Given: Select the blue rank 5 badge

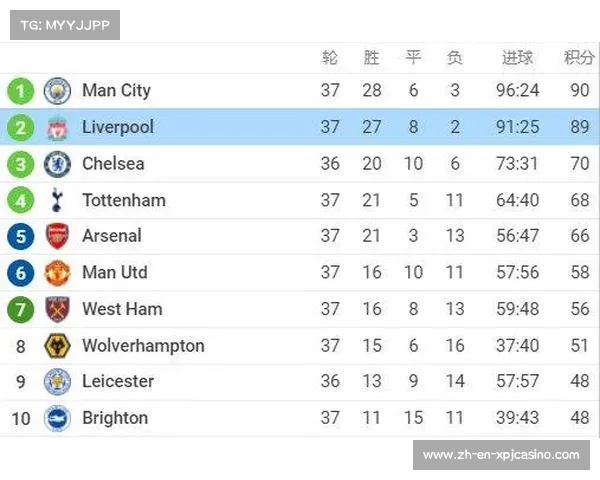Looking at the screenshot, I should point(21,236).
